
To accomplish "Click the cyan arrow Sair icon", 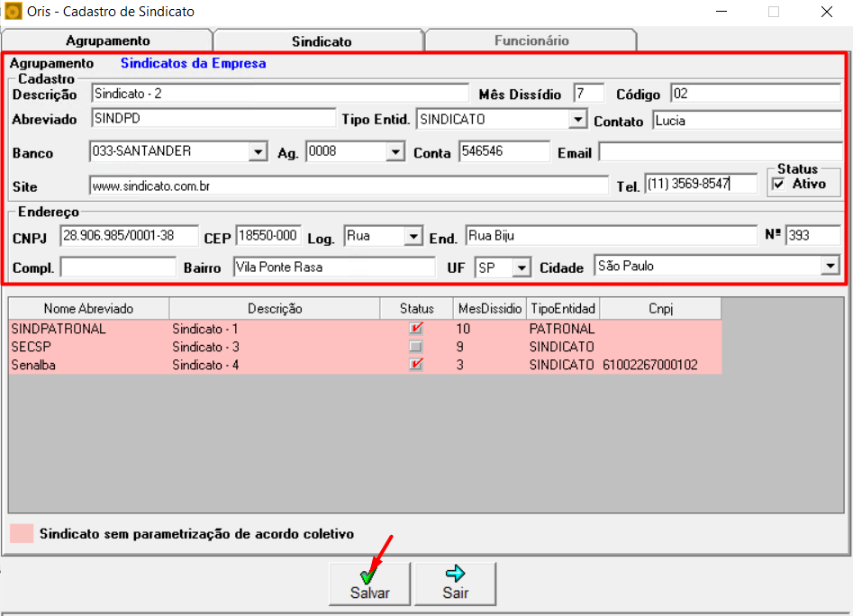I will click(x=455, y=573).
